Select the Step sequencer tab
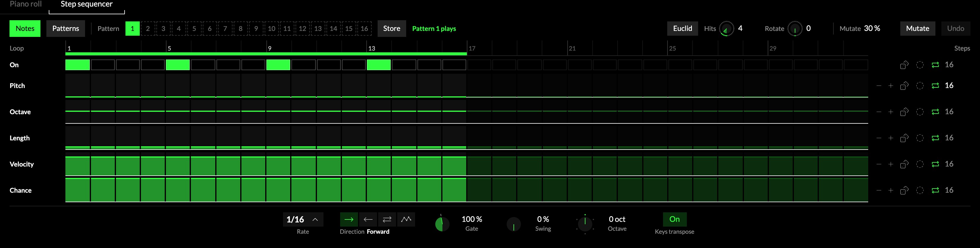Image resolution: width=980 pixels, height=248 pixels. [x=87, y=4]
